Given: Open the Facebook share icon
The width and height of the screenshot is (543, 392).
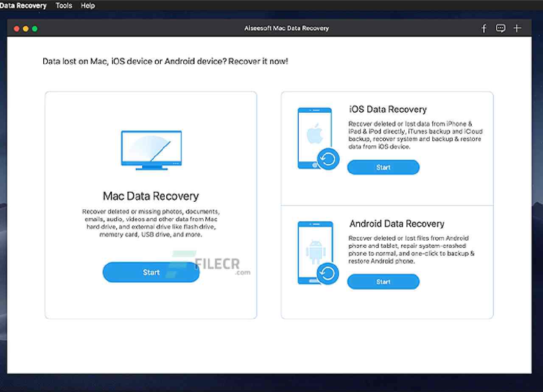Looking at the screenshot, I should coord(484,28).
